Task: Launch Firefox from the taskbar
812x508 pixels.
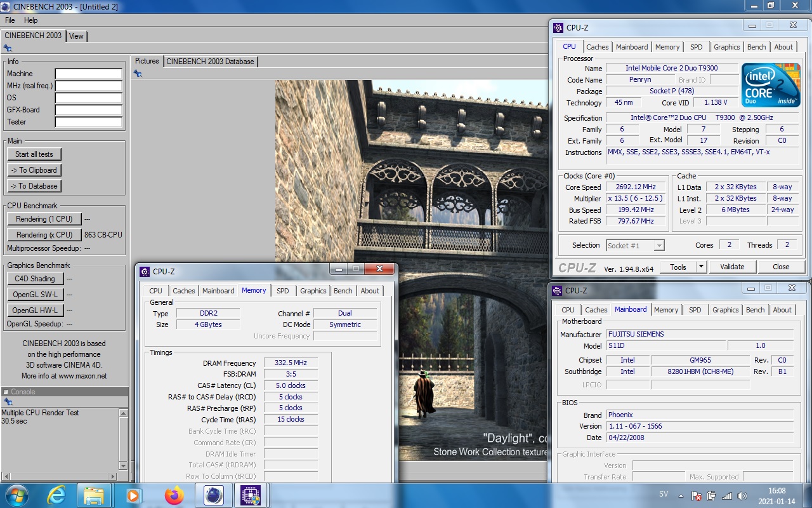Action: click(x=174, y=495)
